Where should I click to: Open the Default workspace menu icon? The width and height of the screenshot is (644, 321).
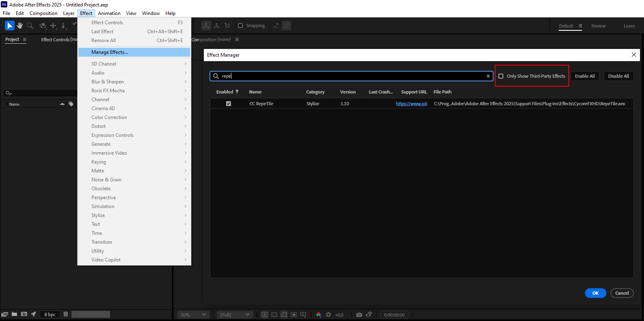click(x=580, y=26)
